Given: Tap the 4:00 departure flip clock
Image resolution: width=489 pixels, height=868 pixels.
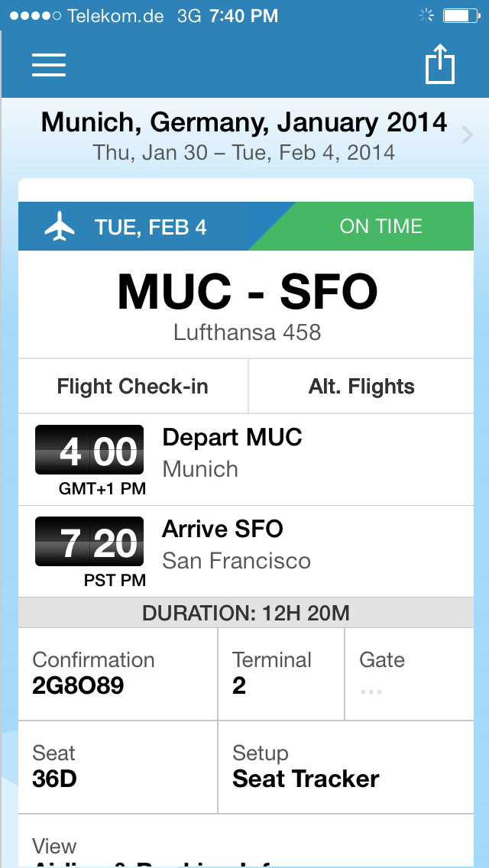Looking at the screenshot, I should (x=89, y=451).
